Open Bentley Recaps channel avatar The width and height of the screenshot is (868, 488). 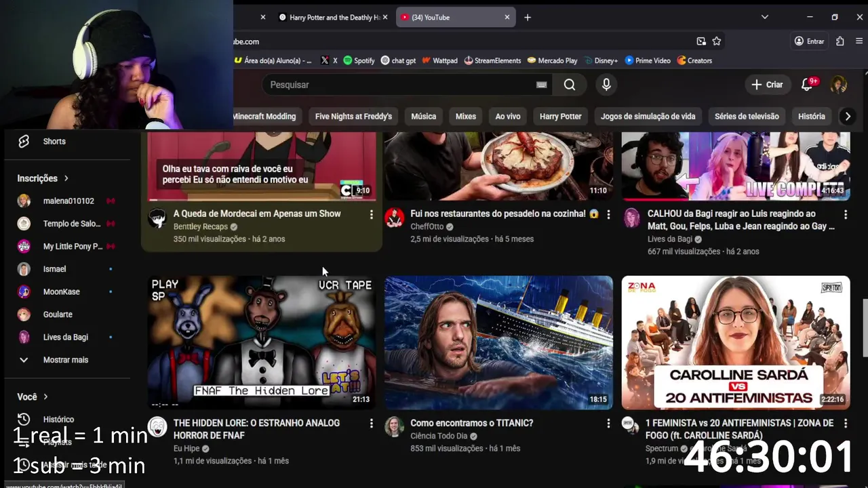(158, 218)
